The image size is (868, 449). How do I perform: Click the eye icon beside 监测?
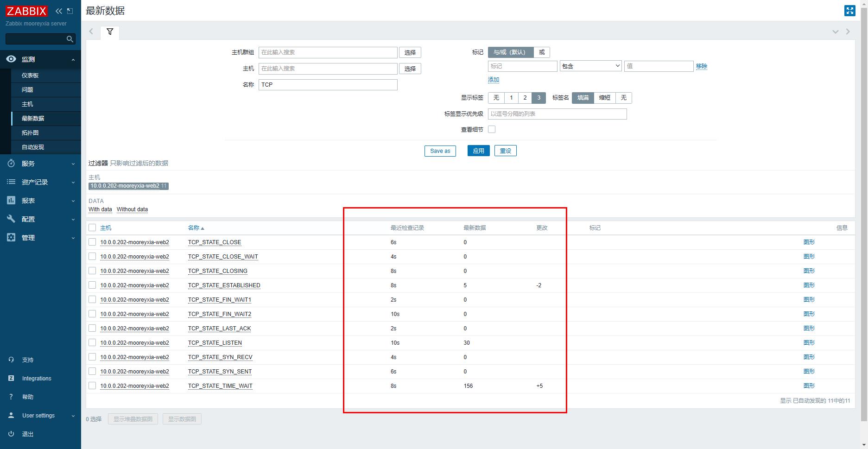(11, 59)
